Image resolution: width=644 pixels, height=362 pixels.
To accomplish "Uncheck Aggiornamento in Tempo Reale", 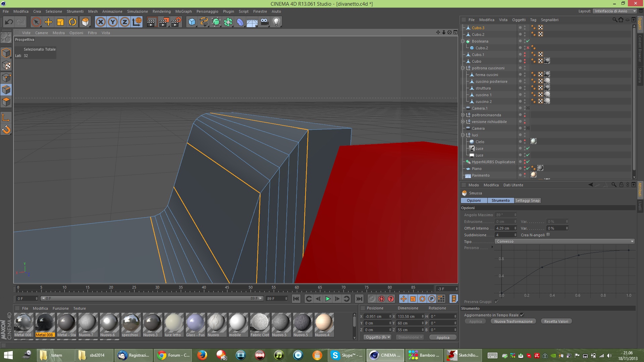I will click(x=522, y=315).
